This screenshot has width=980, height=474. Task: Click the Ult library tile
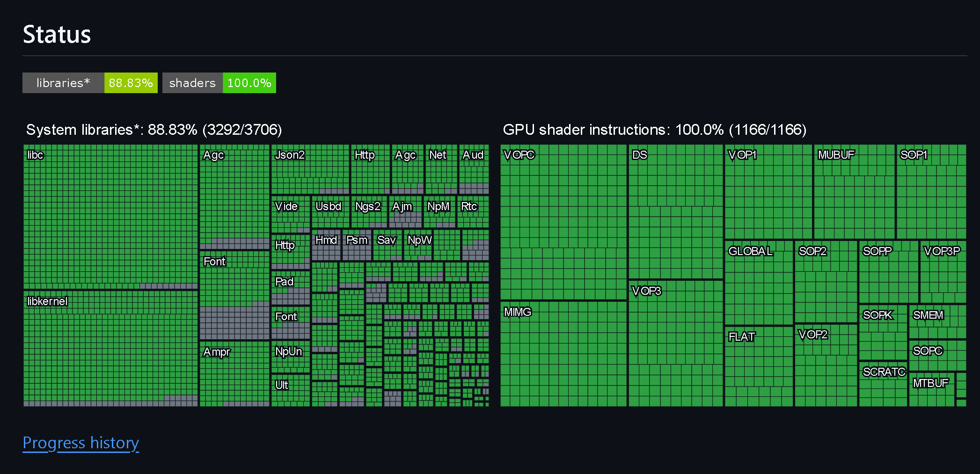point(291,390)
